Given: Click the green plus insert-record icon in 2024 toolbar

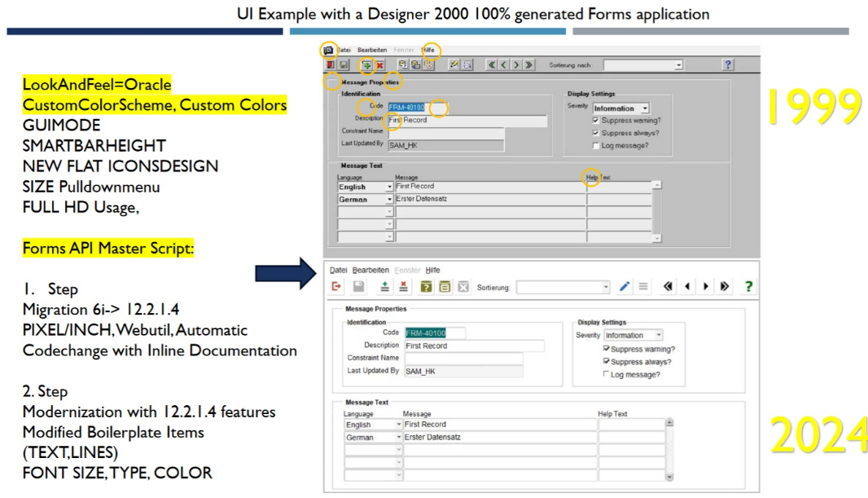Looking at the screenshot, I should click(384, 287).
